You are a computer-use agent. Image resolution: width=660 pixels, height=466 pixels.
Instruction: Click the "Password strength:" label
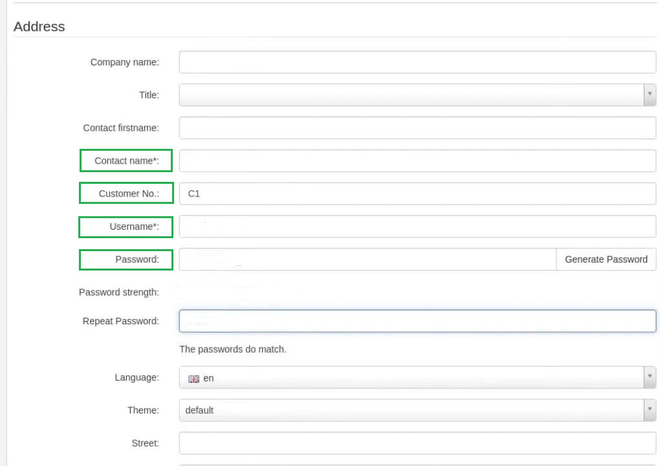click(119, 292)
